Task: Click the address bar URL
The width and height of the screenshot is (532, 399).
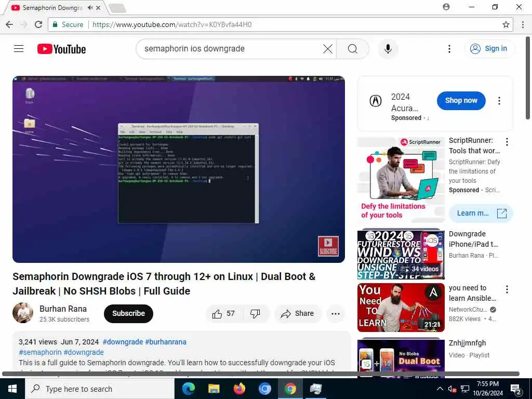Action: pos(172,24)
